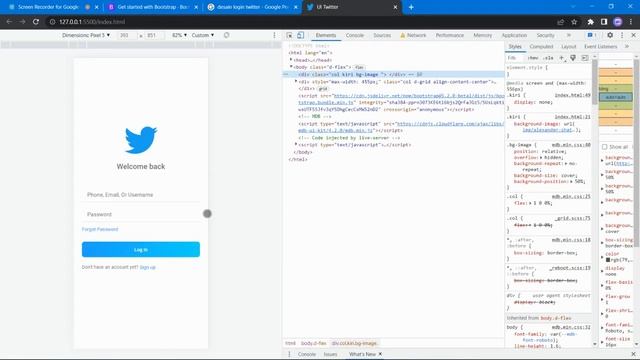Viewport: 640px width, 360px height.
Task: Go forward in browser history
Action: (22, 22)
